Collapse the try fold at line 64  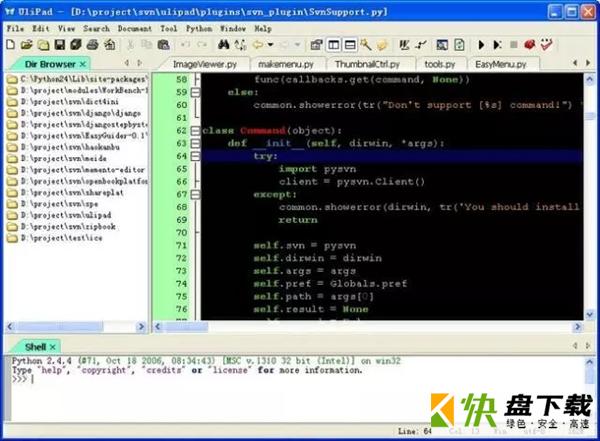(195, 156)
